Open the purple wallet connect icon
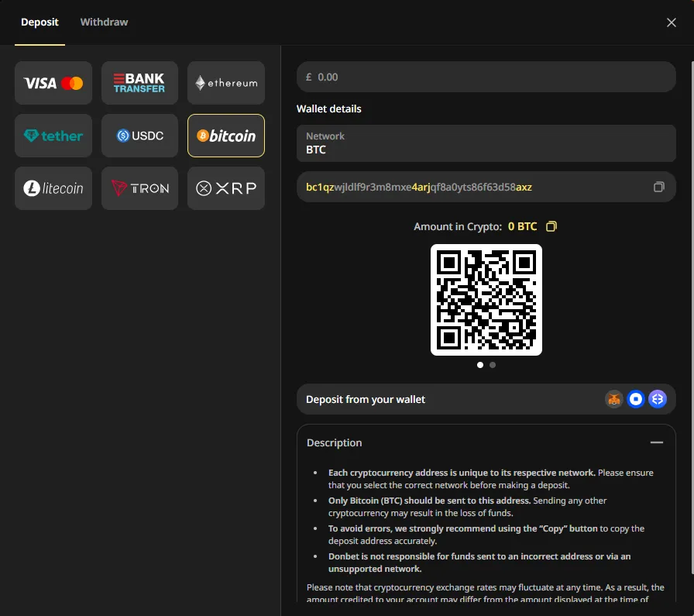The width and height of the screenshot is (694, 616). point(658,399)
